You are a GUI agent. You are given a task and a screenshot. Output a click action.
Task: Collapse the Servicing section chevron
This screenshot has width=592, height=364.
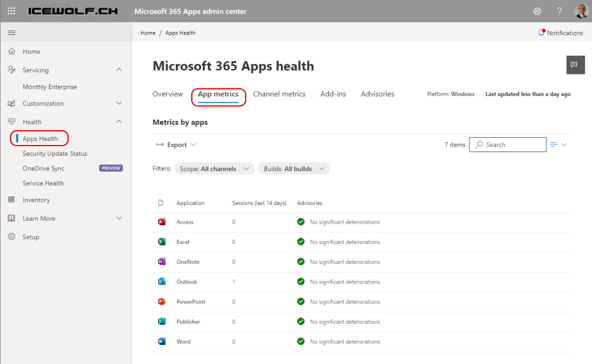pyautogui.click(x=120, y=69)
